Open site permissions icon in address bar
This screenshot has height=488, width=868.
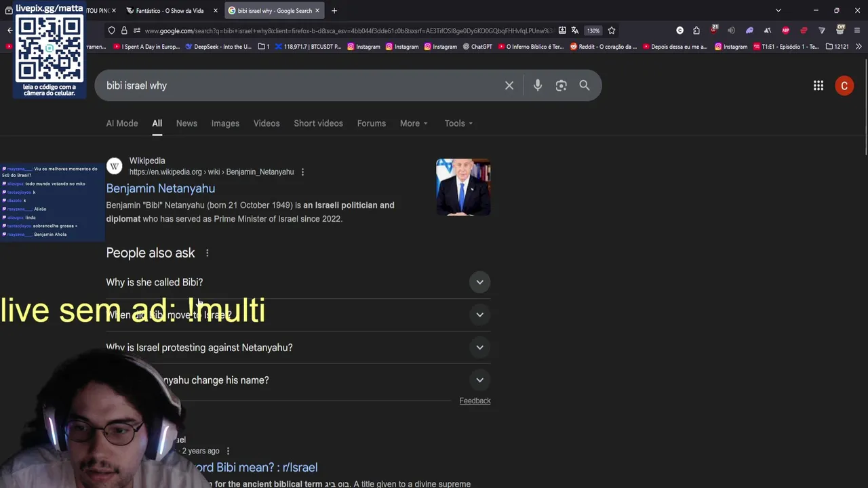tap(136, 30)
